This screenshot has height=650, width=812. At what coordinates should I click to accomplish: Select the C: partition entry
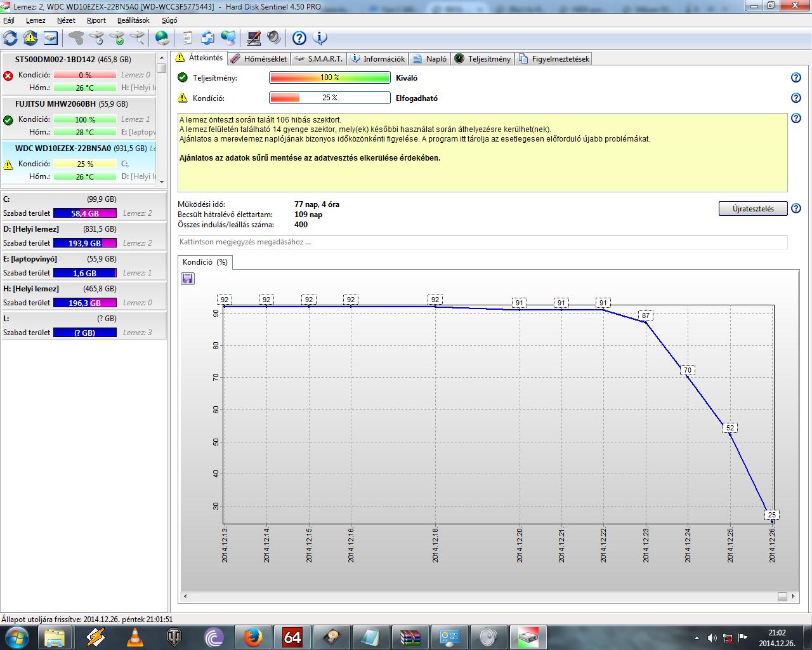click(x=84, y=206)
